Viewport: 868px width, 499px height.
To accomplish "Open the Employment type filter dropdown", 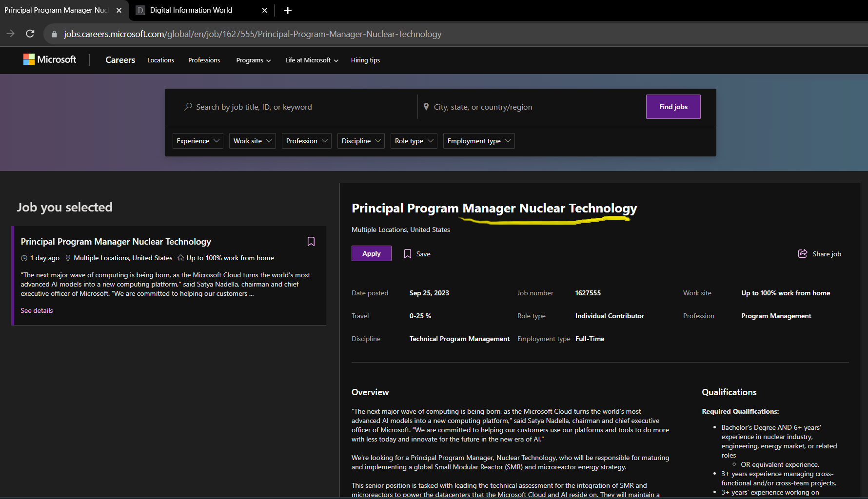I will 479,141.
